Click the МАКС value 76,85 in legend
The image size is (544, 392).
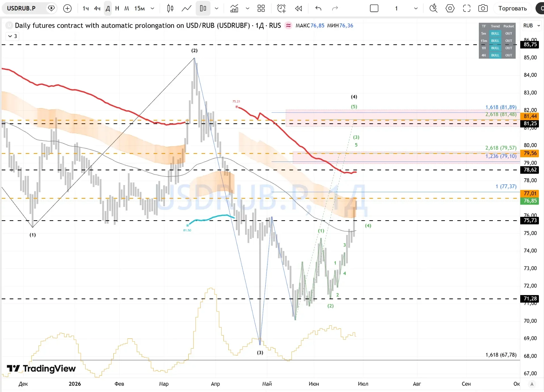click(317, 26)
